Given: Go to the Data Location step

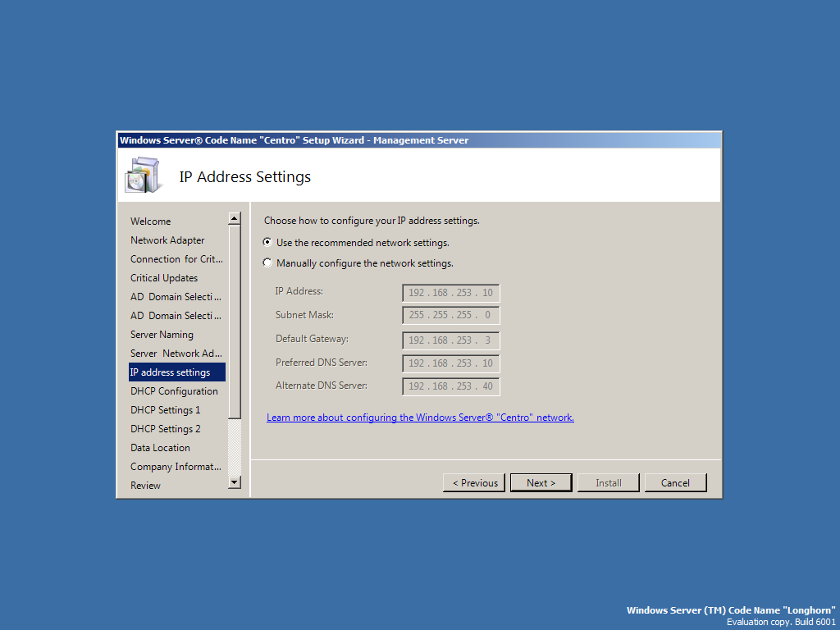Looking at the screenshot, I should [160, 447].
